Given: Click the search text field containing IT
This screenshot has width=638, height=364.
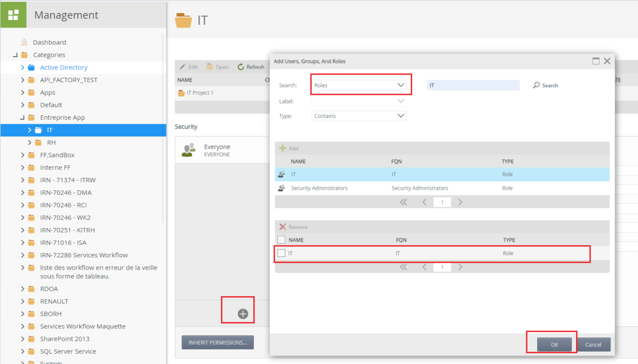Looking at the screenshot, I should [472, 85].
